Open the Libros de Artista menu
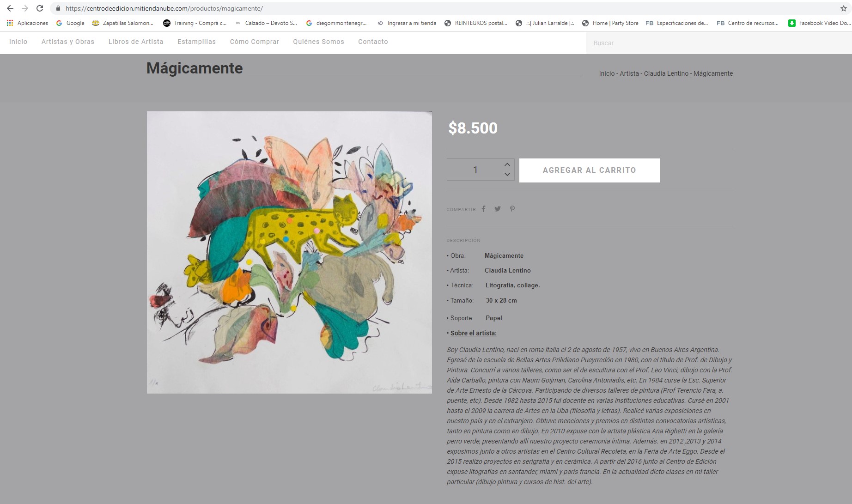The width and height of the screenshot is (852, 504). click(x=136, y=42)
